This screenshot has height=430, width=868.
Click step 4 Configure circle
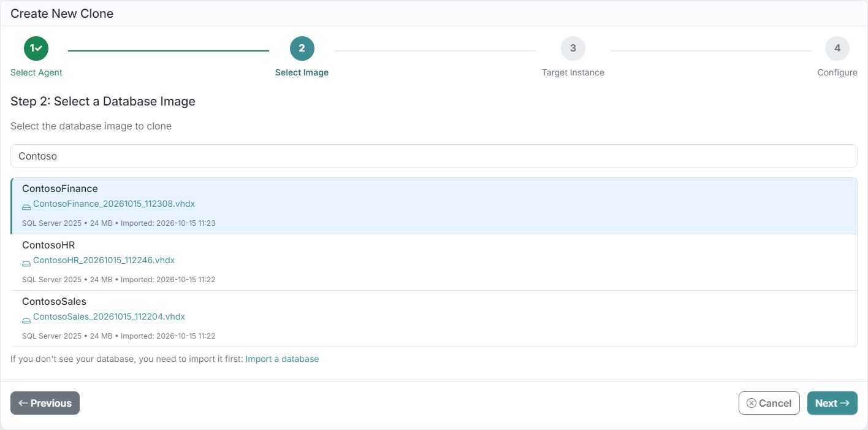pos(837,48)
